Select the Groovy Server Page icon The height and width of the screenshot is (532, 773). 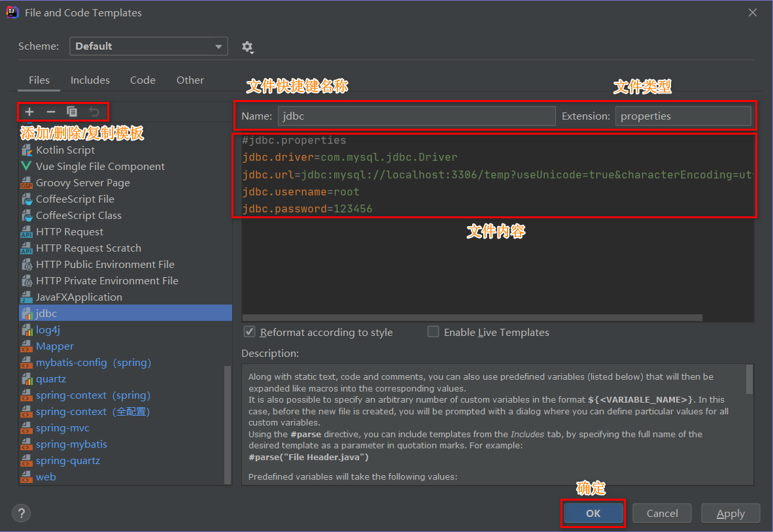[x=27, y=183]
